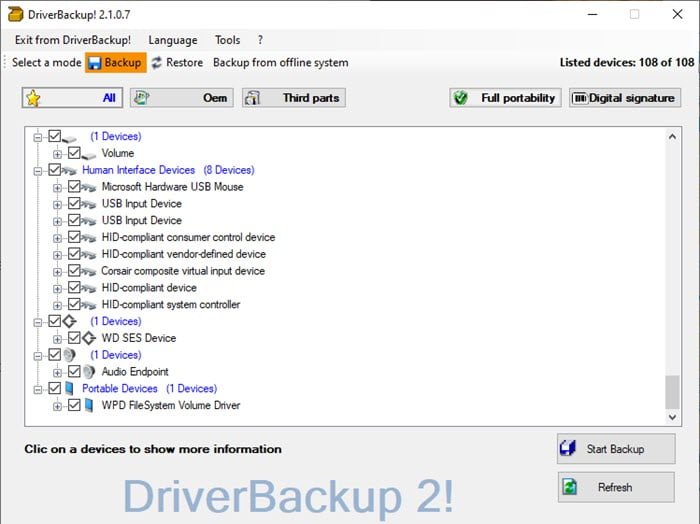
Task: Click the Portable Devices category icon
Action: click(69, 388)
